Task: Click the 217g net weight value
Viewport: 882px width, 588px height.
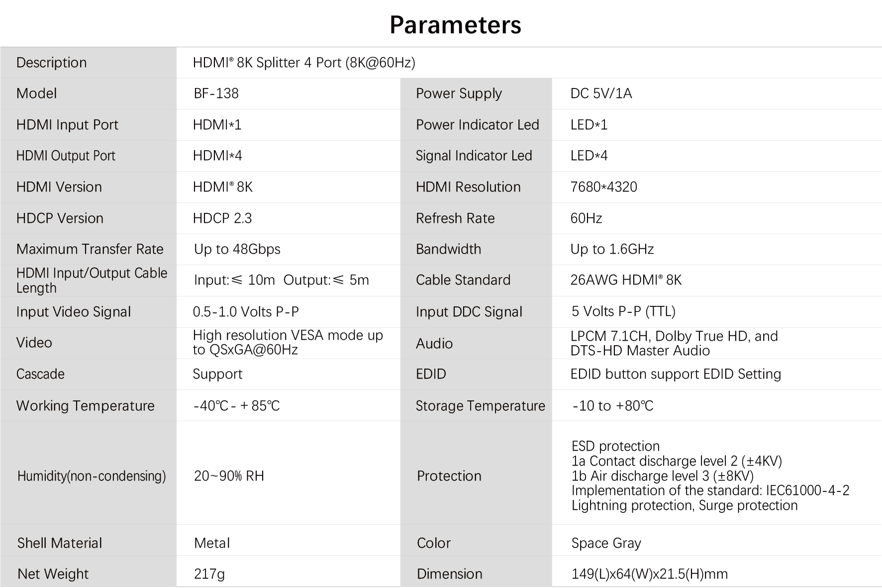Action: [x=209, y=574]
